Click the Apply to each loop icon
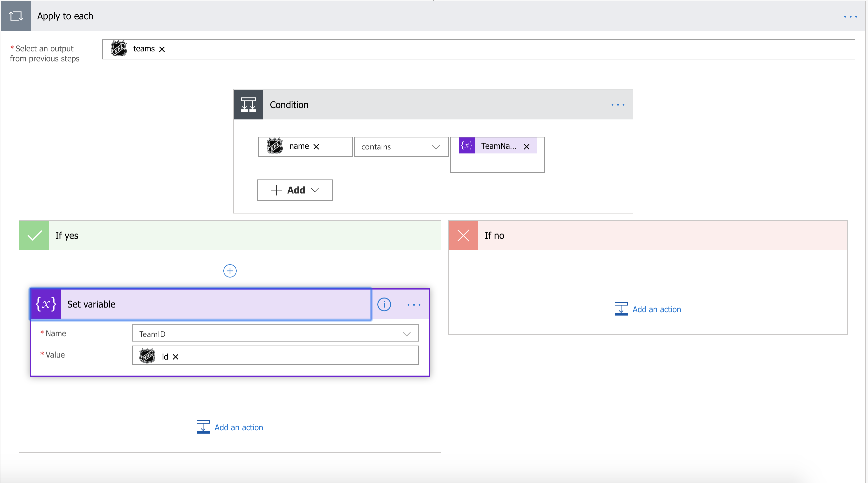Screen dimensions: 868x483 (x=16, y=16)
